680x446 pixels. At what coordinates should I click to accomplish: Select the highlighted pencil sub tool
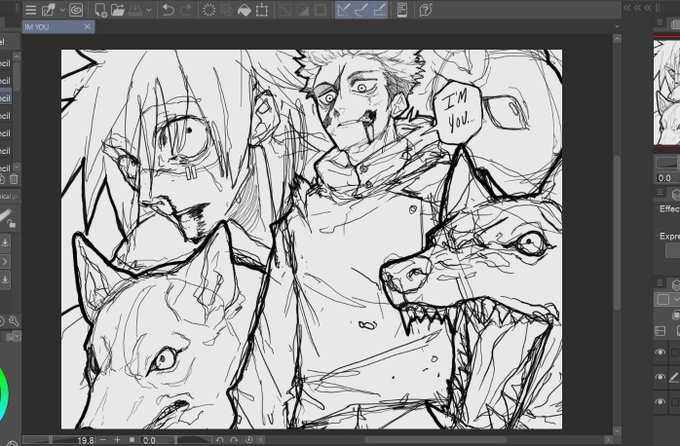[6, 98]
